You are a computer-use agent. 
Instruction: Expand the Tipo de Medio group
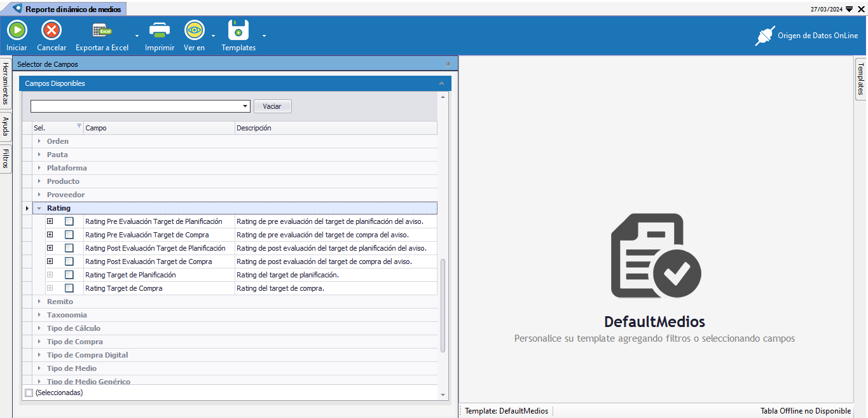pos(39,368)
